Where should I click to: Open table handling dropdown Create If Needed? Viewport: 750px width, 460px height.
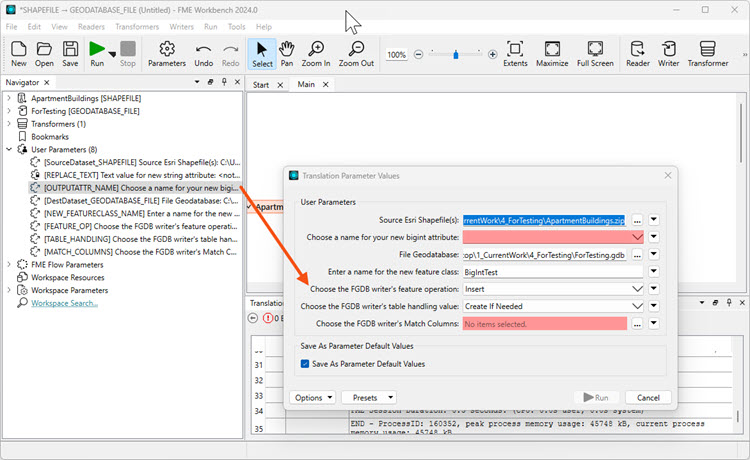[x=553, y=307]
